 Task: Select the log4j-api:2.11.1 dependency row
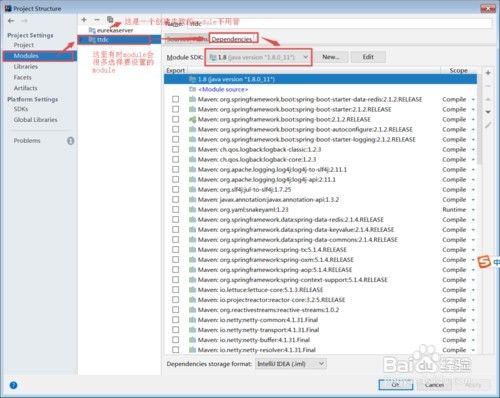point(320,179)
